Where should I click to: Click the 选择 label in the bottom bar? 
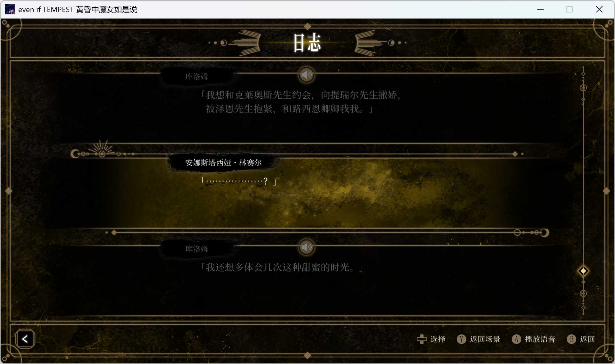tap(438, 339)
